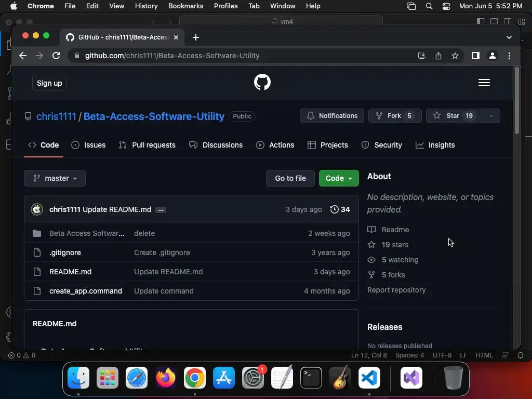Click the page vertical scrollbar
This screenshot has height=399, width=532.
coord(516,101)
